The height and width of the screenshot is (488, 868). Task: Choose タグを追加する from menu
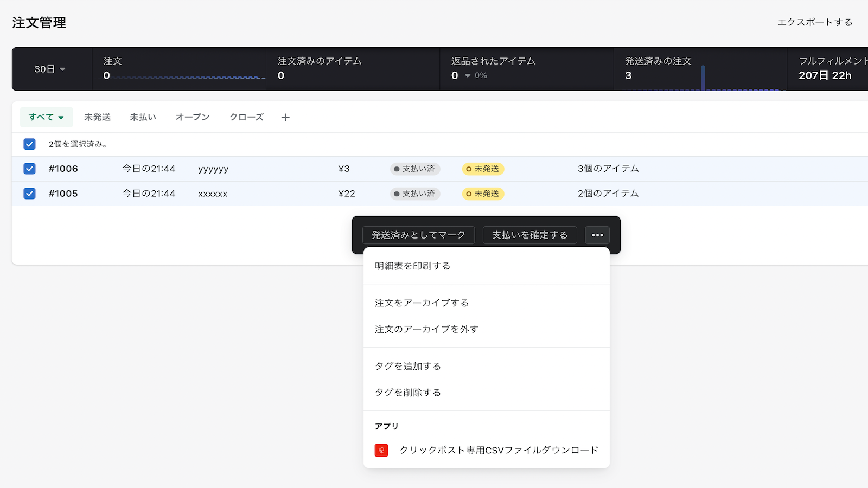pyautogui.click(x=408, y=366)
